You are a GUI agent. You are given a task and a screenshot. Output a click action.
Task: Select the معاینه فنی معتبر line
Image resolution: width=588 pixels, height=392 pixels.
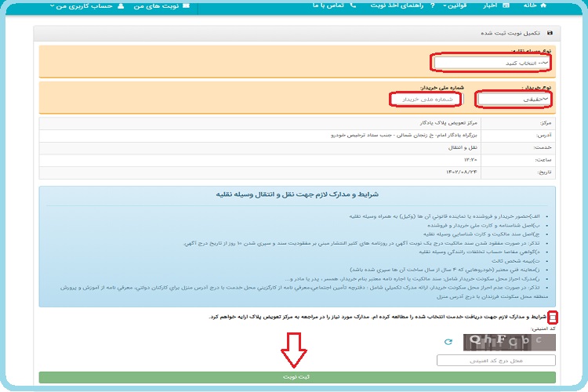point(445,270)
